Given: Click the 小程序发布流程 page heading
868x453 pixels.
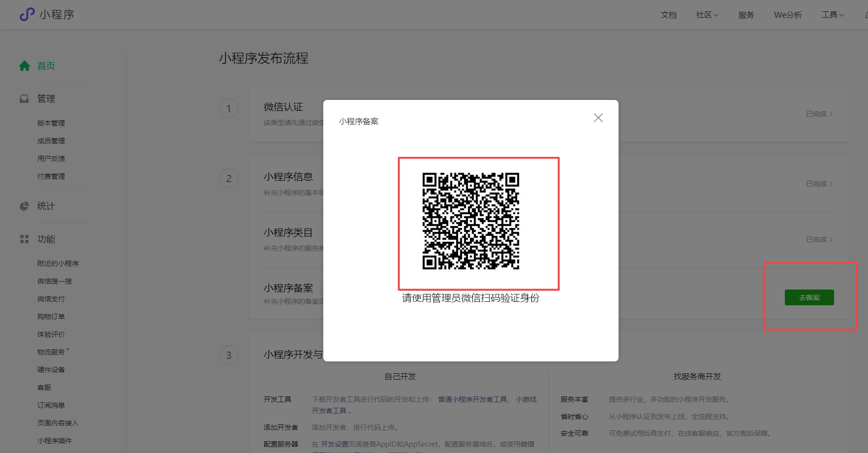Looking at the screenshot, I should pos(264,58).
